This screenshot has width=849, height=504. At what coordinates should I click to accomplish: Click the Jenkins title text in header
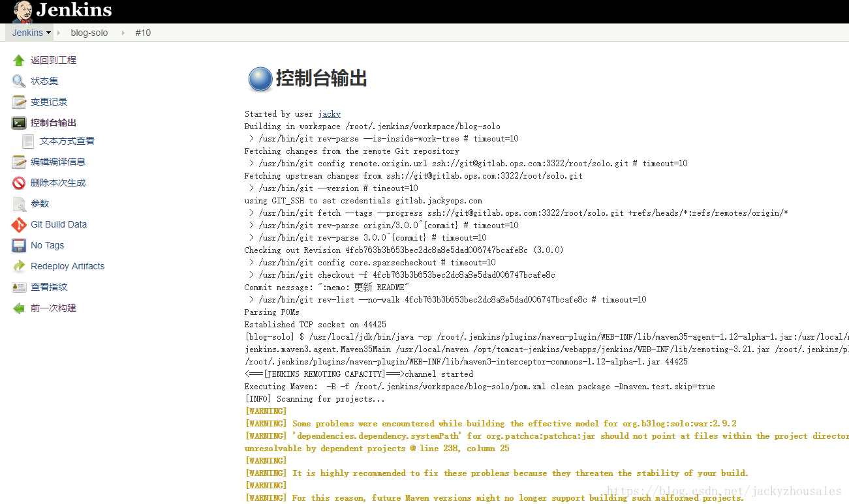point(74,10)
